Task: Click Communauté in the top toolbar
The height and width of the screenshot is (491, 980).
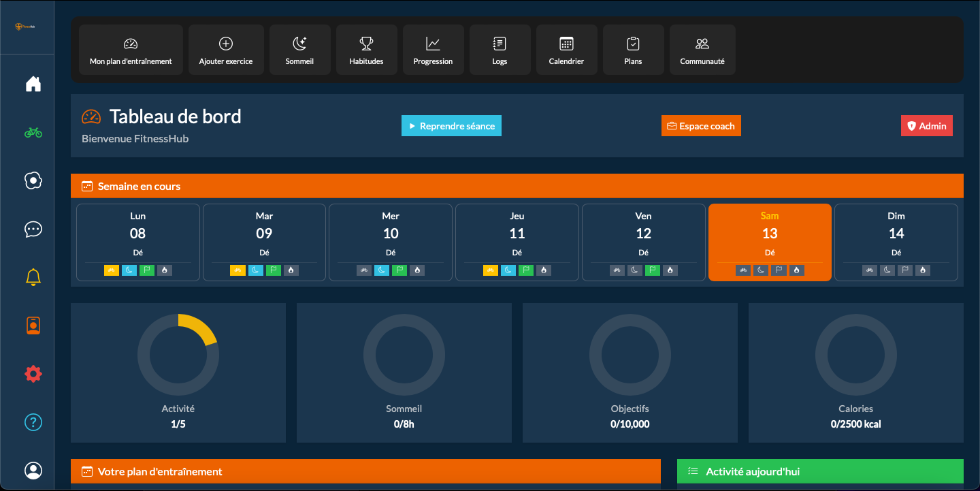Action: coord(702,49)
